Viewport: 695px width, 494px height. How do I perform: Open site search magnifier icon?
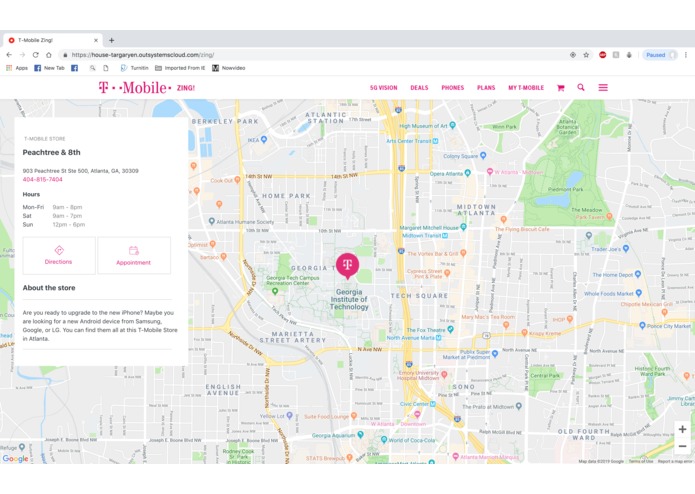coord(581,87)
